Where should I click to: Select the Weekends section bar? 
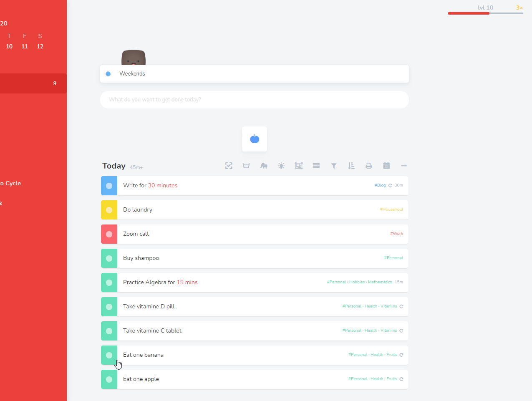tap(255, 74)
